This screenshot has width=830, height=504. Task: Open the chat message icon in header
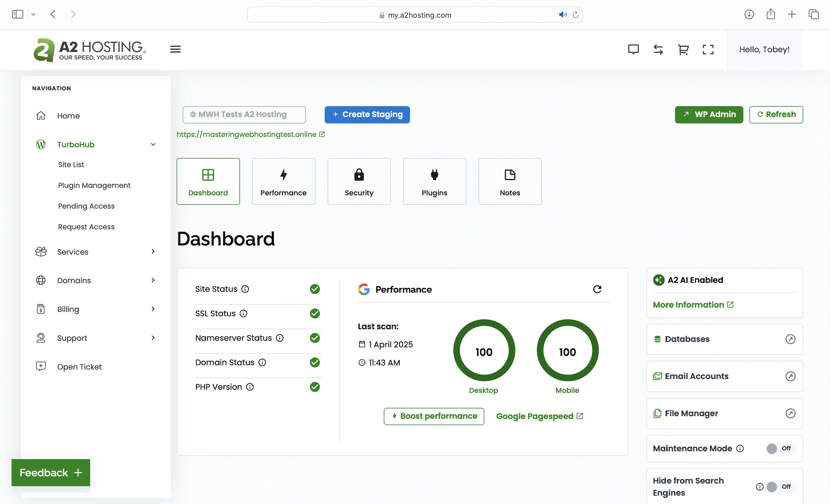633,49
